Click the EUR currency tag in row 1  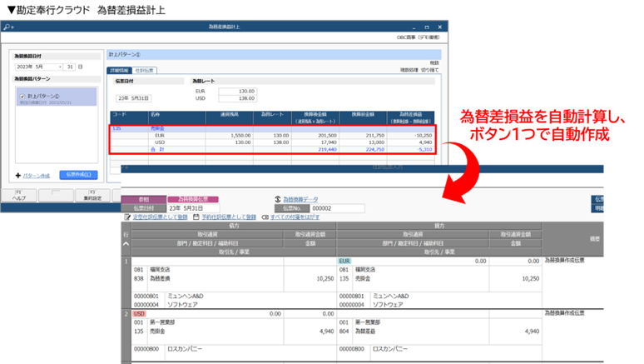[x=344, y=262]
